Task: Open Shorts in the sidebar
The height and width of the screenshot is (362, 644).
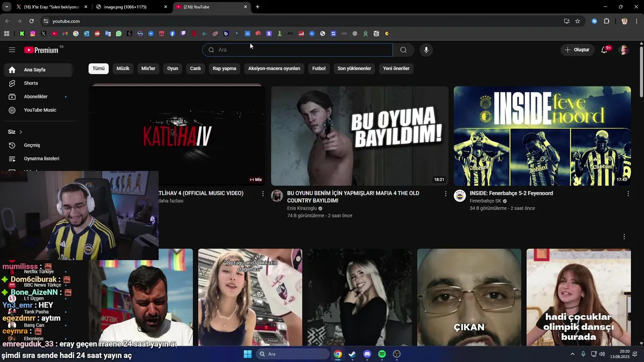Action: [x=38, y=83]
